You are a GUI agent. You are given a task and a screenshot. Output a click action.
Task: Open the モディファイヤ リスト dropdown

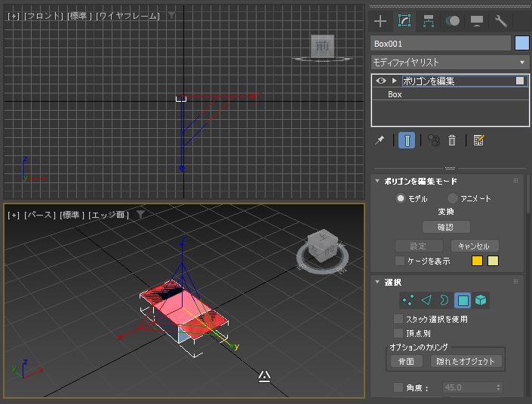pyautogui.click(x=450, y=63)
